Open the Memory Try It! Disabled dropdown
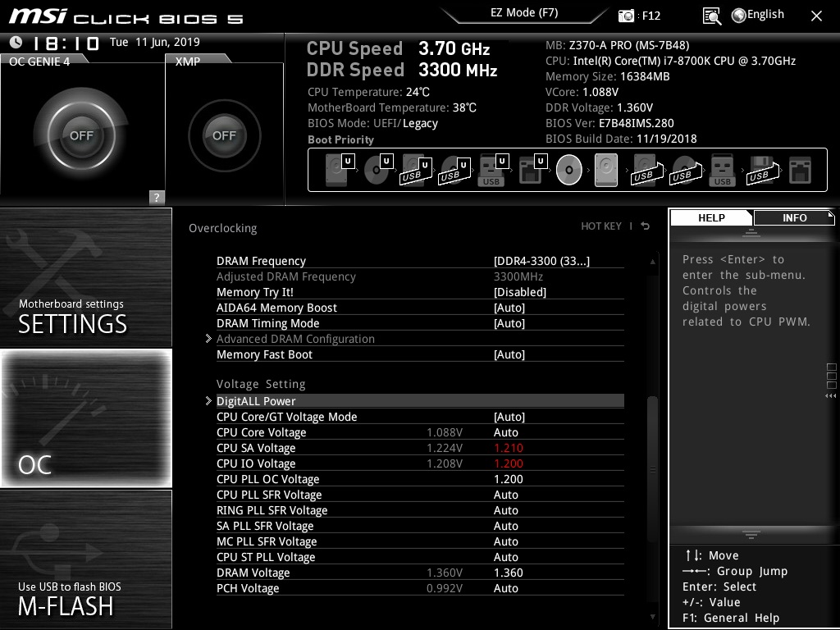This screenshot has width=840, height=630. point(519,292)
